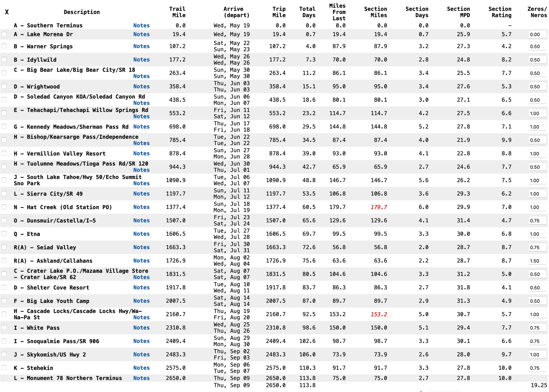This screenshot has height=392, width=549.
Task: View Notes for Big Bear Lake
Action: [141, 76]
